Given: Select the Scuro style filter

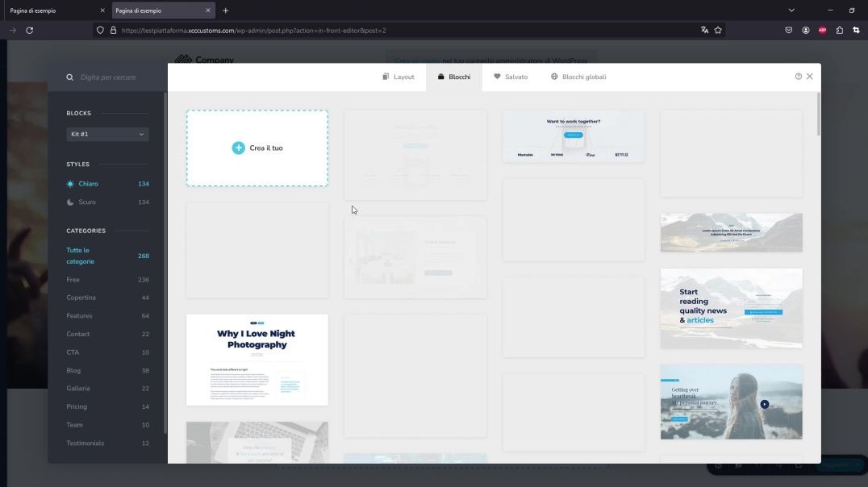Looking at the screenshot, I should 107,202.
